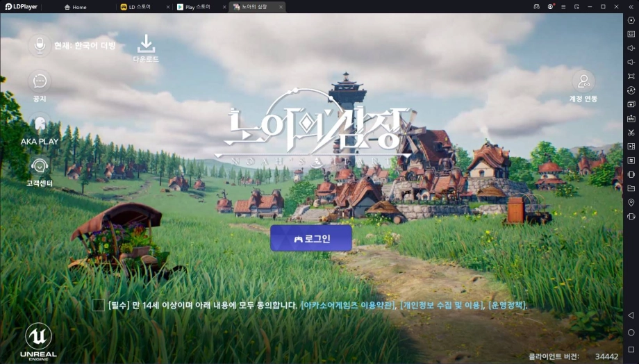
Task: Collapse the LDPlayer right sidebar chevrons
Action: point(629,7)
